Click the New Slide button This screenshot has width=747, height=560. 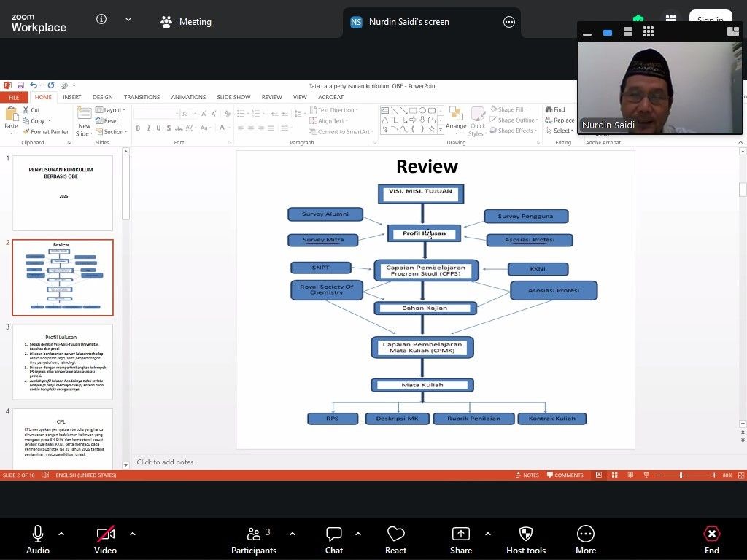pyautogui.click(x=85, y=121)
